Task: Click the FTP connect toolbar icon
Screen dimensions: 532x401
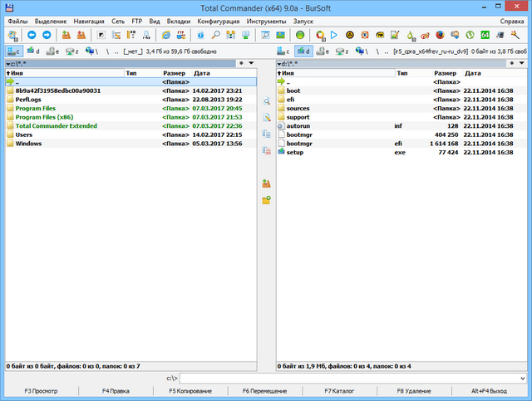Action: pos(179,36)
